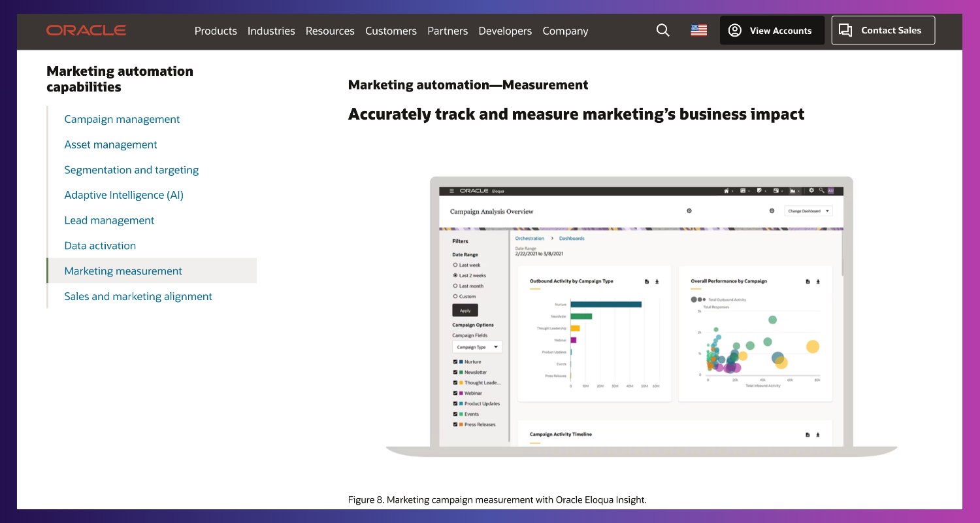Screen dimensions: 980x523
Task: Open the Partners menu
Action: click(x=448, y=31)
